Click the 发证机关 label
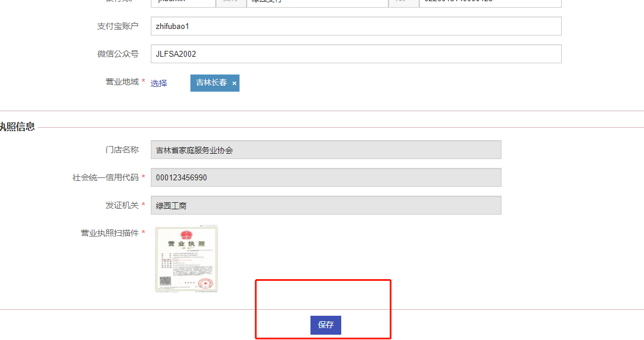 tap(122, 205)
